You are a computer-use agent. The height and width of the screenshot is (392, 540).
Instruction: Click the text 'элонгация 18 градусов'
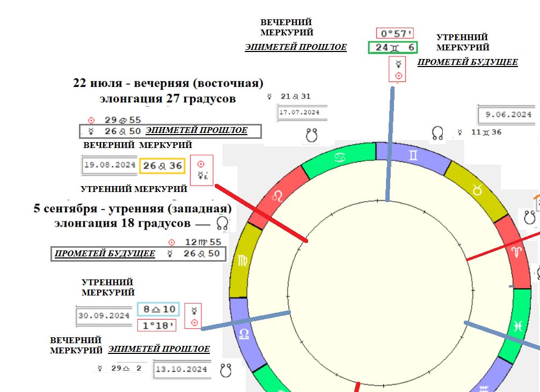pyautogui.click(x=122, y=224)
